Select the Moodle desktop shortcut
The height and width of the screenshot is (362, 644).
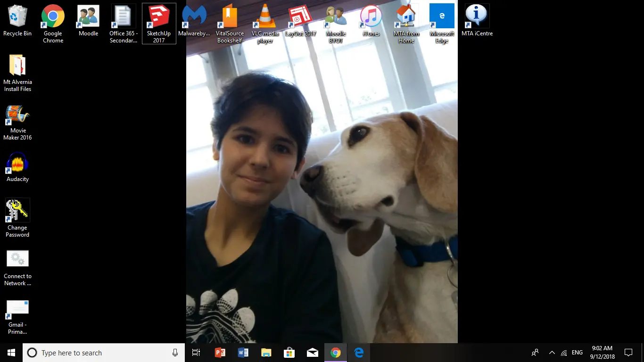pyautogui.click(x=88, y=21)
